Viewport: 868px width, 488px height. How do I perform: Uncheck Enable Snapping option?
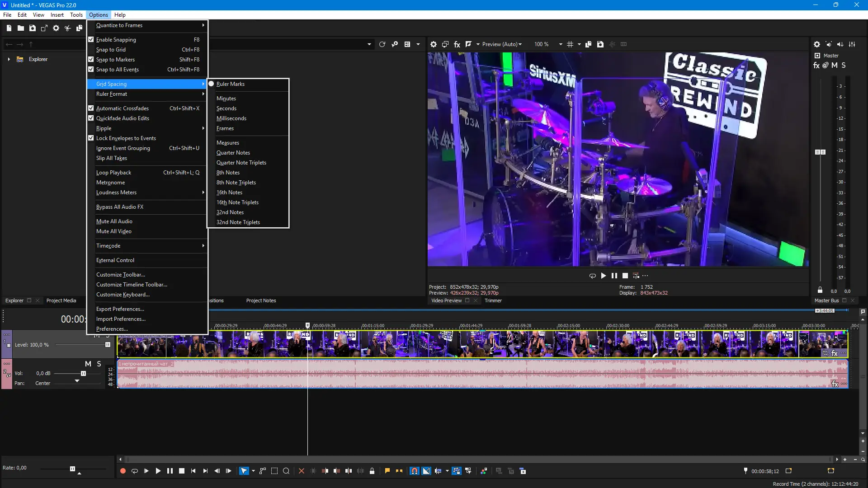[x=116, y=40]
